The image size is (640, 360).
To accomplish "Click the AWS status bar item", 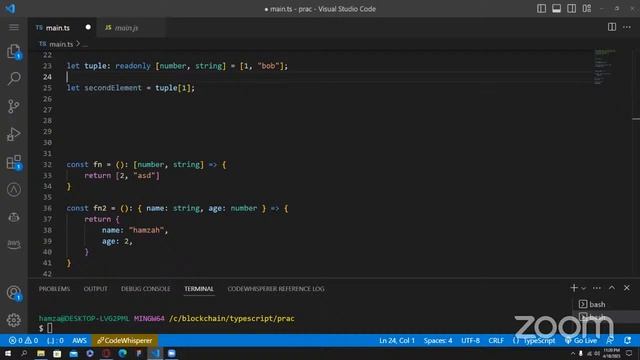I will coord(79,340).
